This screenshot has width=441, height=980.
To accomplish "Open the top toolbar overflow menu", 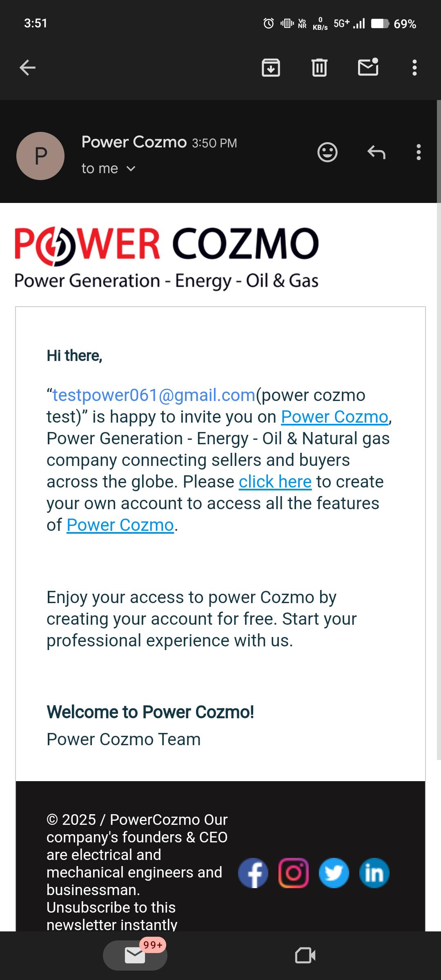I will tap(414, 68).
